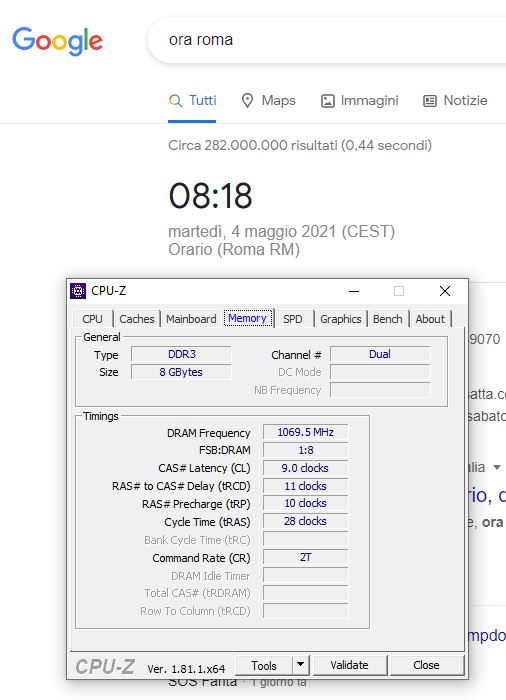The height and width of the screenshot is (700, 506).
Task: Open the Bench tab
Action: point(388,319)
